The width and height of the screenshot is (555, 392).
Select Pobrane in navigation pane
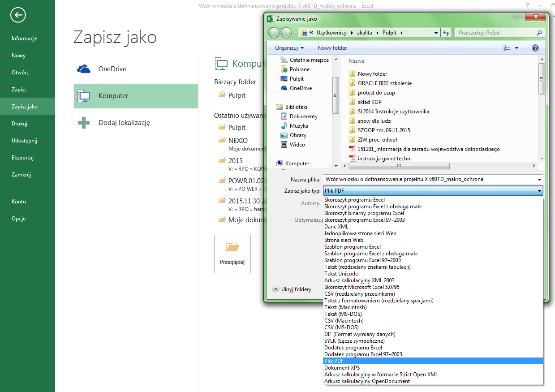(x=295, y=69)
